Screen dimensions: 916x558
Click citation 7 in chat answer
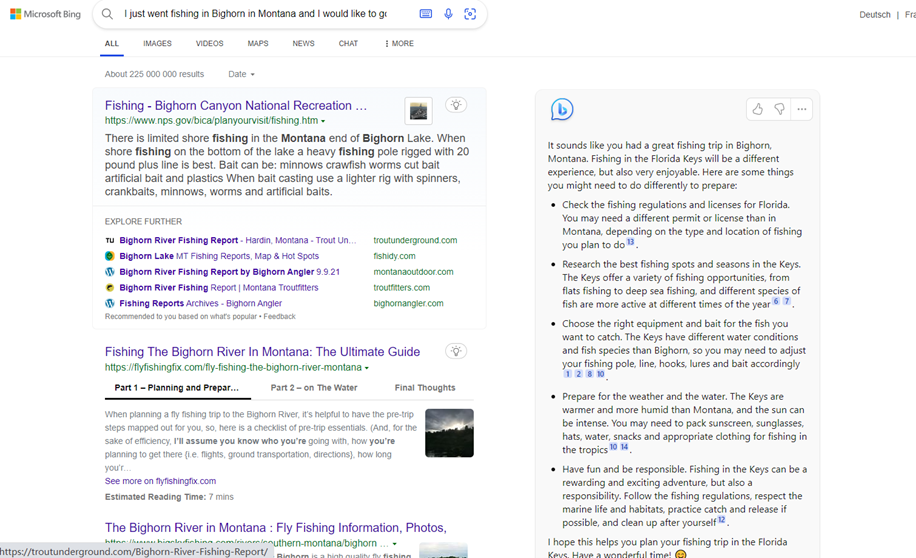(787, 301)
